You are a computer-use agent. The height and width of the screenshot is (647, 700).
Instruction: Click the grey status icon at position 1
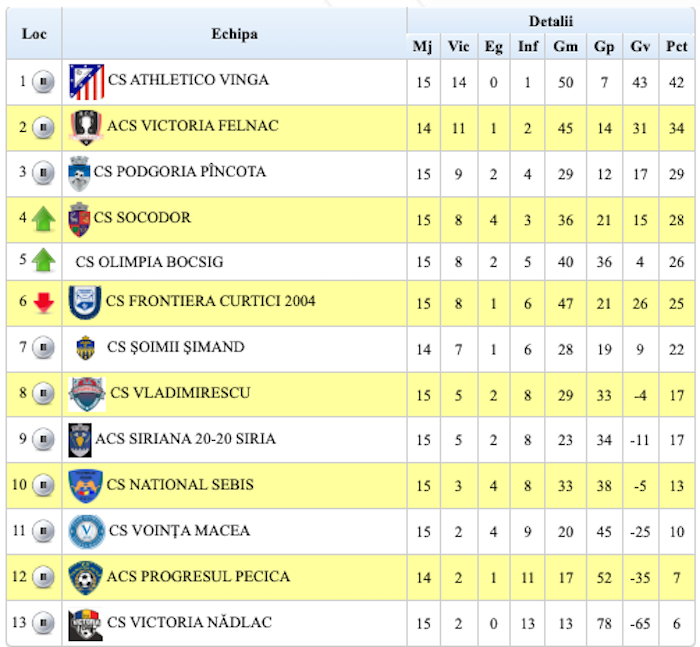pos(42,82)
